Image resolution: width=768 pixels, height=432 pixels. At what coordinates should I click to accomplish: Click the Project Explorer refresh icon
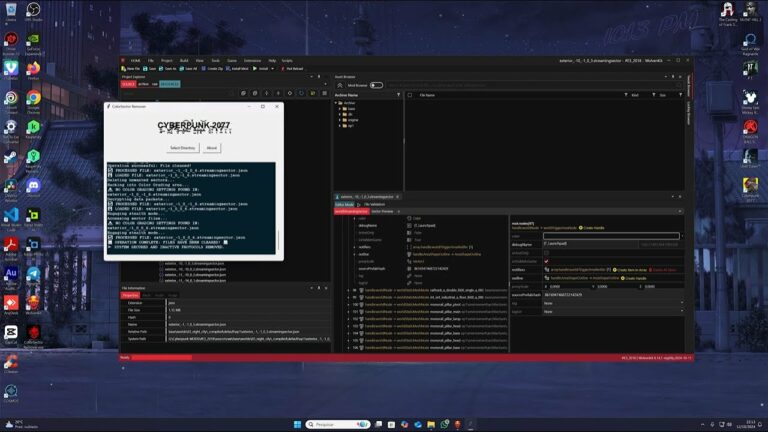(x=301, y=93)
